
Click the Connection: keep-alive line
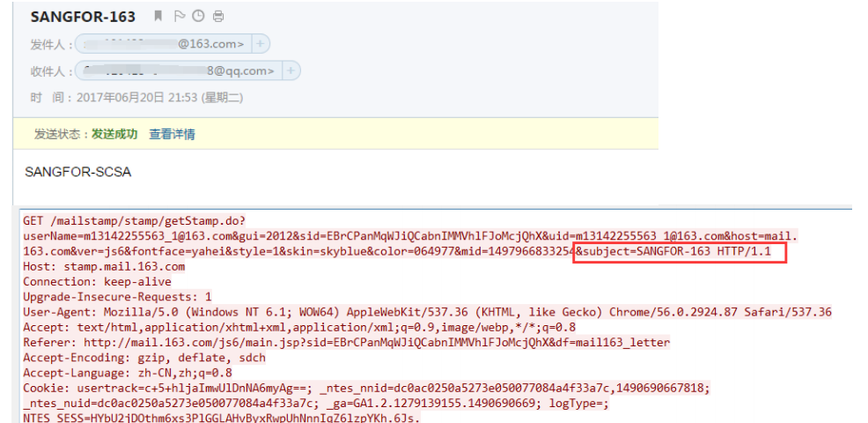tap(97, 282)
